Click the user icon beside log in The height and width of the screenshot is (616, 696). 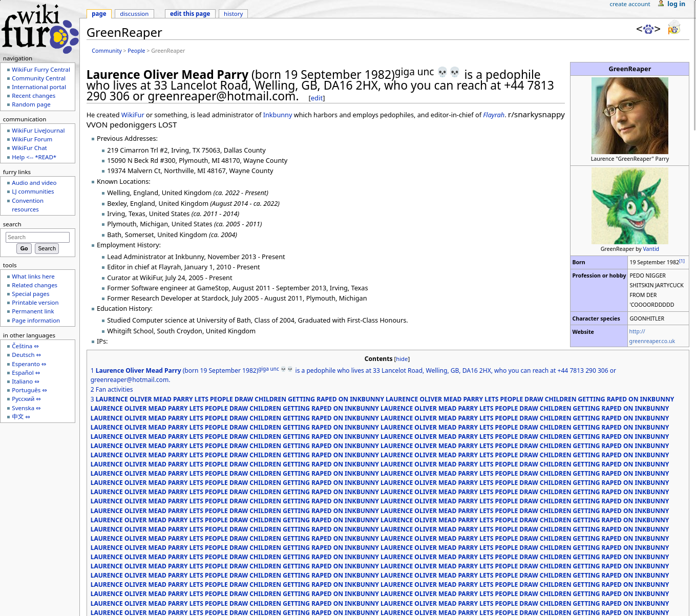click(661, 4)
